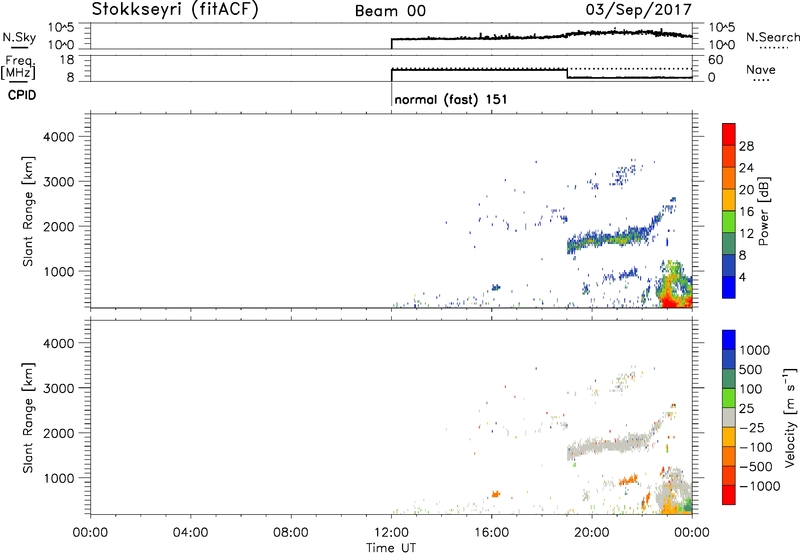Click the "N.Search" legend label
The width and height of the screenshot is (800, 554).
772,37
